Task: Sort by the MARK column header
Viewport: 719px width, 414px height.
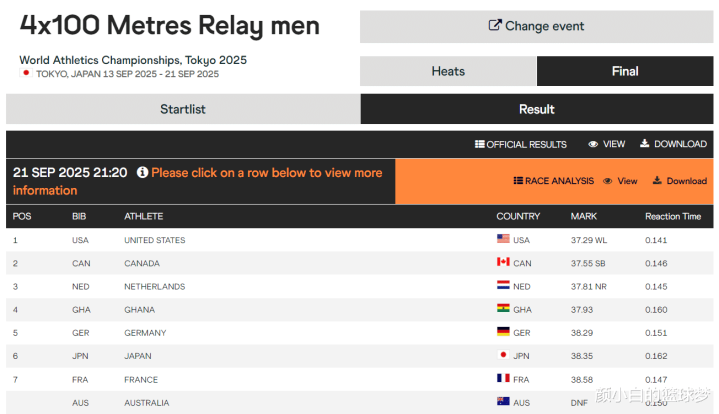Action: click(583, 216)
